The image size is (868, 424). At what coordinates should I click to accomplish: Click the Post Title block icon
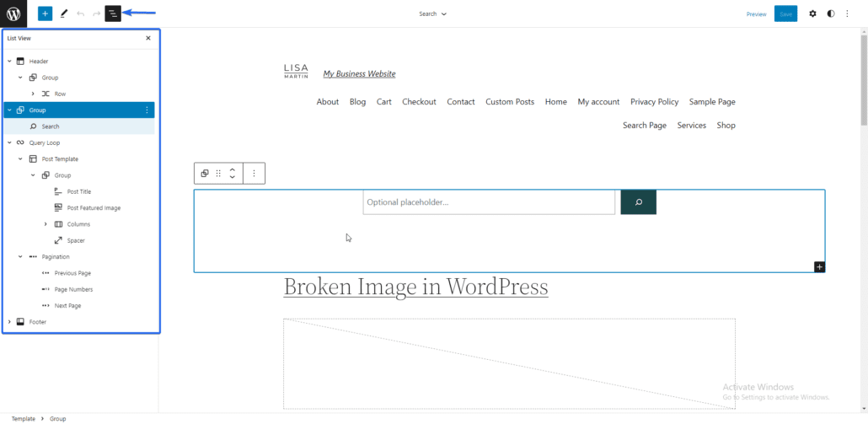tap(59, 191)
